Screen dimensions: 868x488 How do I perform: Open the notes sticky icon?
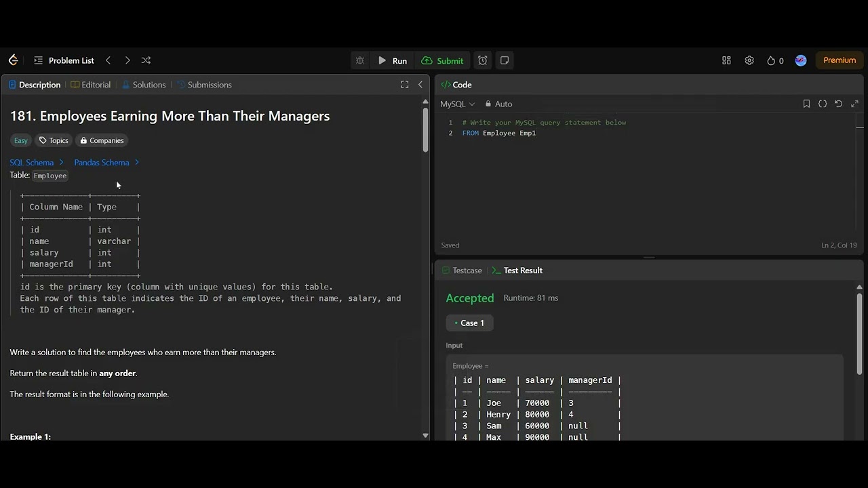(x=505, y=60)
